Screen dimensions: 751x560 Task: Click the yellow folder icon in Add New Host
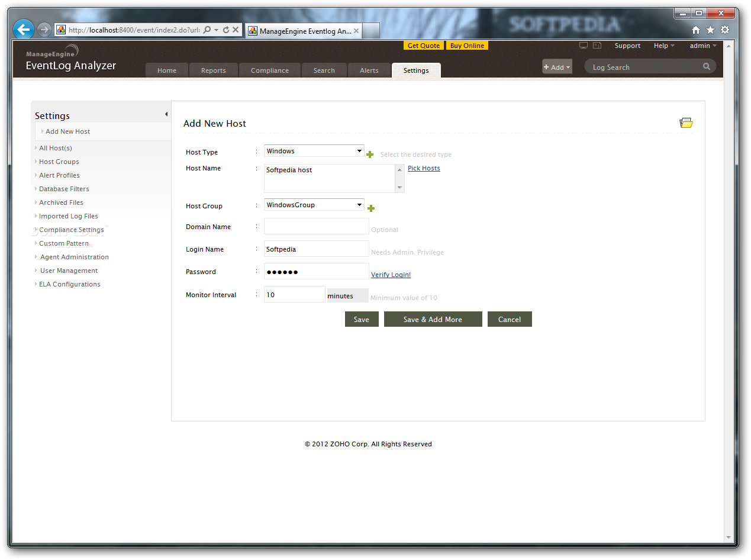coord(686,123)
